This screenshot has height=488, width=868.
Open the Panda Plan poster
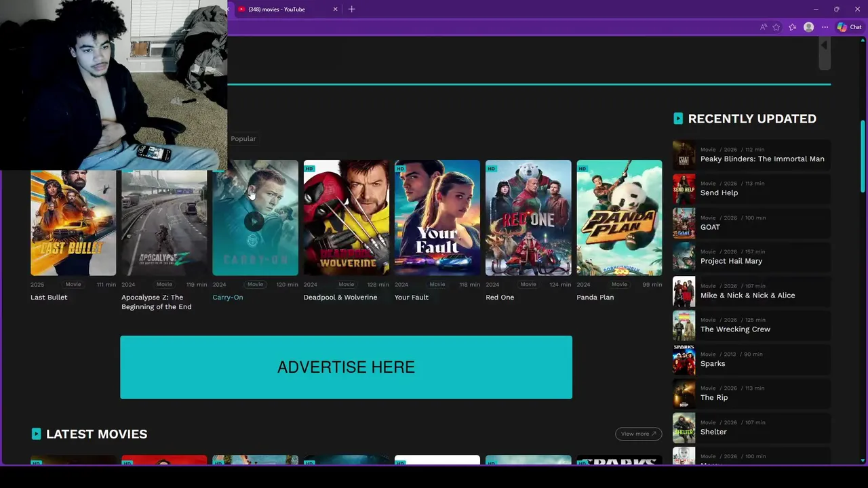pyautogui.click(x=619, y=218)
